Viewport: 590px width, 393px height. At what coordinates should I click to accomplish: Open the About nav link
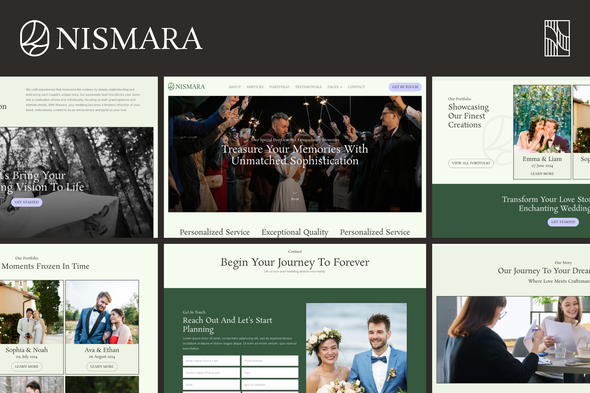pyautogui.click(x=234, y=87)
